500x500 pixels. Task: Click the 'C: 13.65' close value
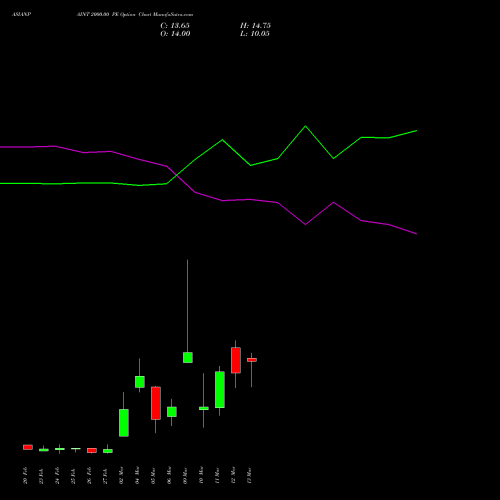click(x=175, y=26)
